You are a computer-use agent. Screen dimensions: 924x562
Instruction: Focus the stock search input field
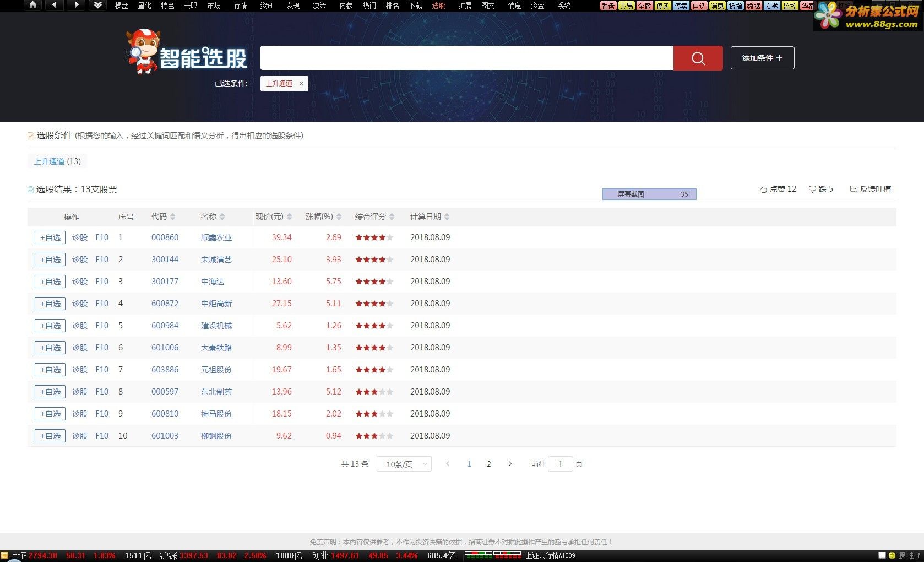[467, 58]
